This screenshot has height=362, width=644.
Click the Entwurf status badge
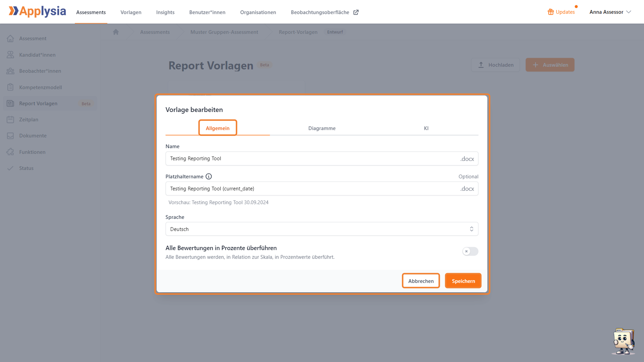coord(335,32)
